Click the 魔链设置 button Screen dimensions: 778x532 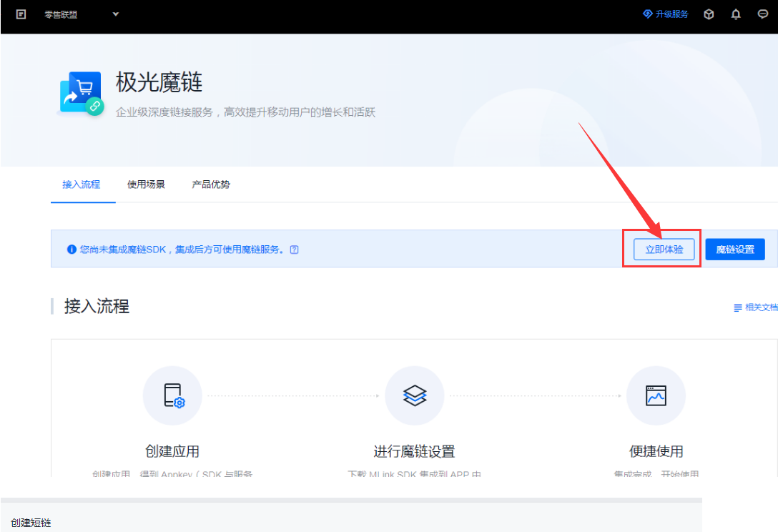735,249
